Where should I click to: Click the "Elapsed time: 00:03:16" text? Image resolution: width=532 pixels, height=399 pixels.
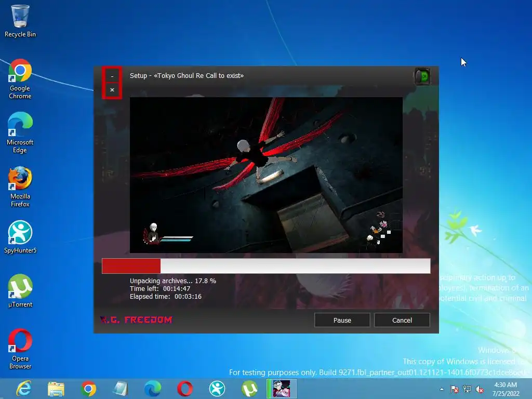coord(166,296)
